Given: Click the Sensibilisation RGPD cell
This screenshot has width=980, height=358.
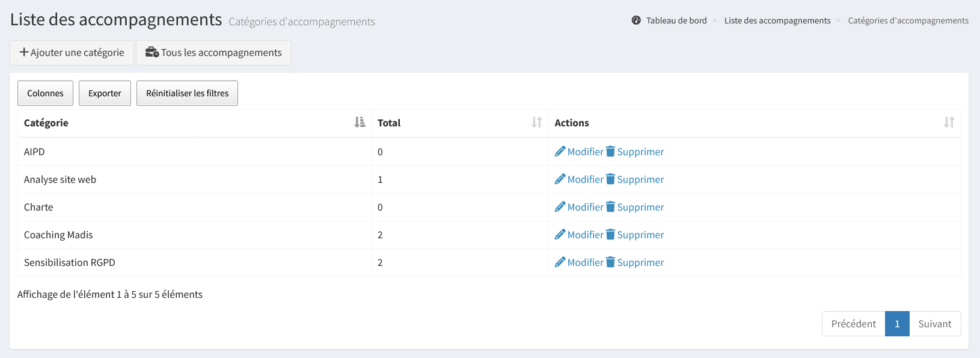Looking at the screenshot, I should [194, 262].
